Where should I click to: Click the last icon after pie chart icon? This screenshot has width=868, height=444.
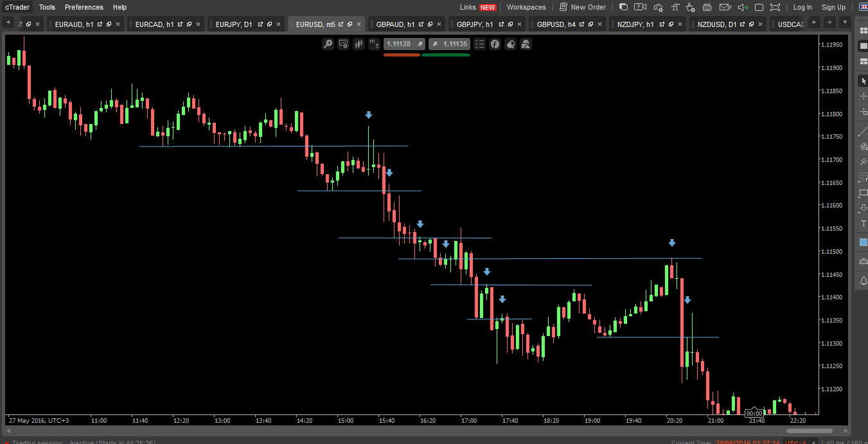(x=526, y=44)
